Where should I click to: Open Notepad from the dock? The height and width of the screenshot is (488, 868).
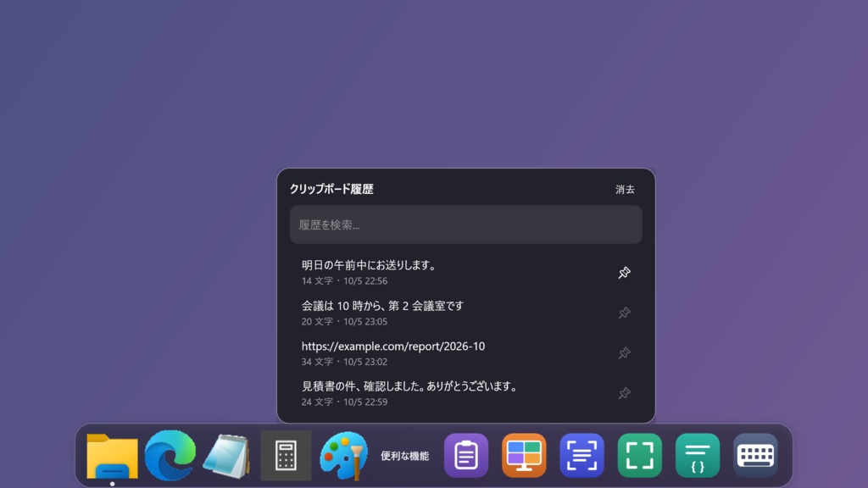coord(227,456)
